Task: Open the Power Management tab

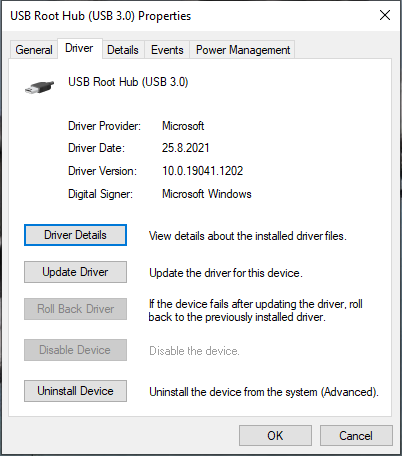Action: point(243,50)
